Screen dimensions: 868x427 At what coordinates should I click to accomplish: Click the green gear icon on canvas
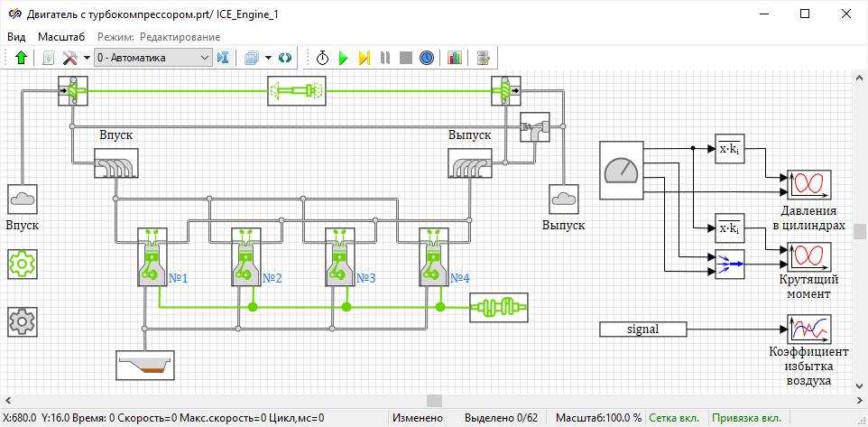(x=22, y=265)
